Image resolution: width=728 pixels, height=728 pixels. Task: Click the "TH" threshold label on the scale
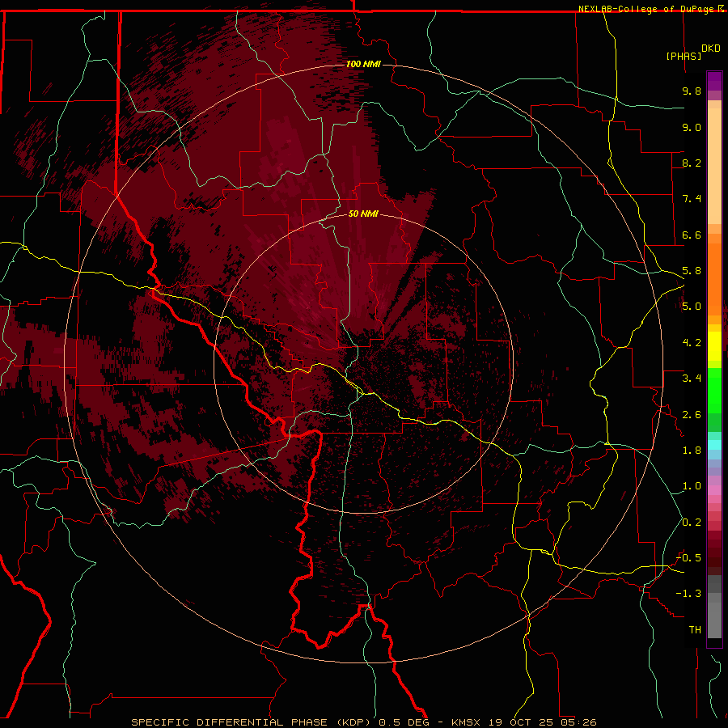[x=695, y=630]
